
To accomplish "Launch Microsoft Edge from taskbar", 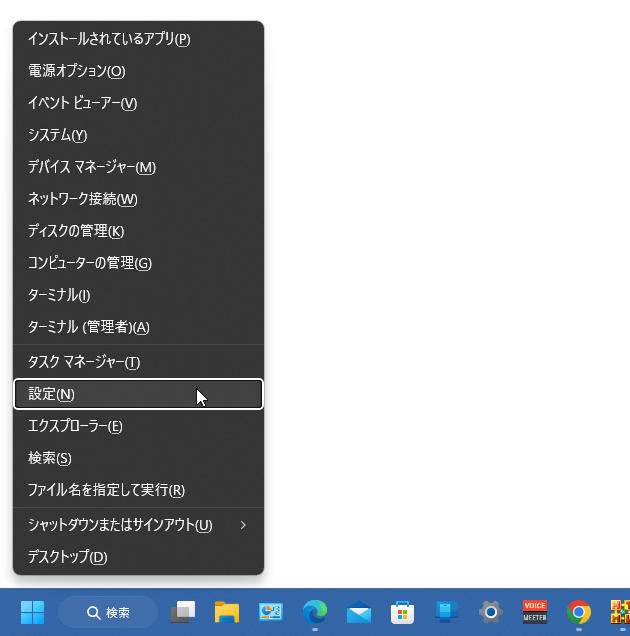I will (315, 612).
